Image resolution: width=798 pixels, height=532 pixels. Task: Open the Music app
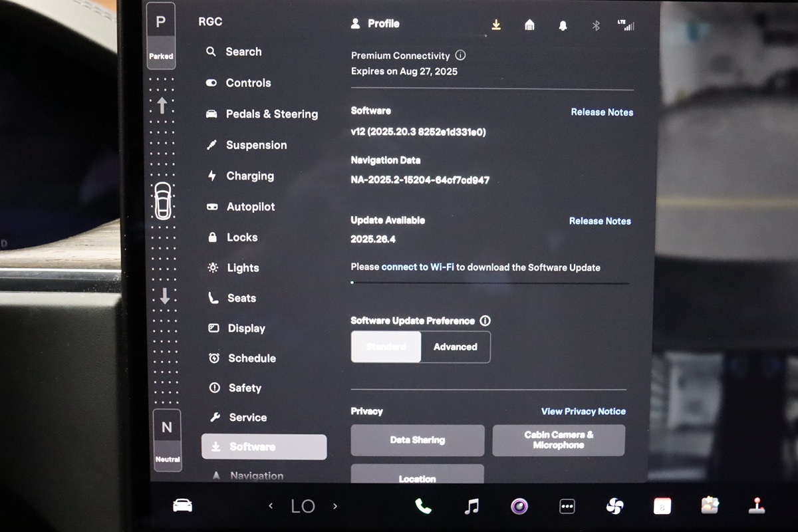tap(471, 507)
